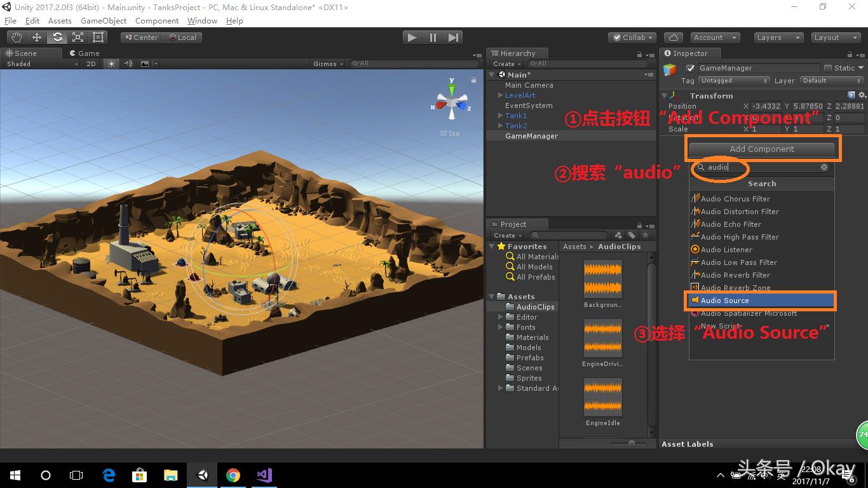Click the Unity cloud services icon
The image size is (868, 488).
pos(673,37)
